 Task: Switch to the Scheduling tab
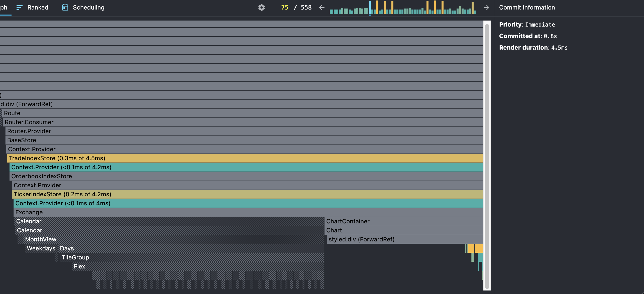(x=88, y=8)
